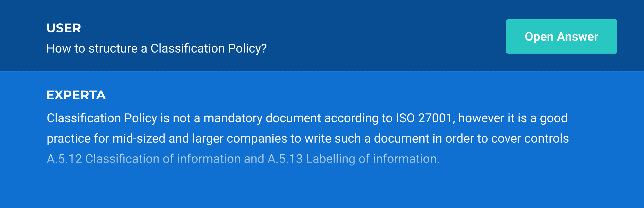Click the USER label
Screen dimensions: 644x208
click(64, 28)
